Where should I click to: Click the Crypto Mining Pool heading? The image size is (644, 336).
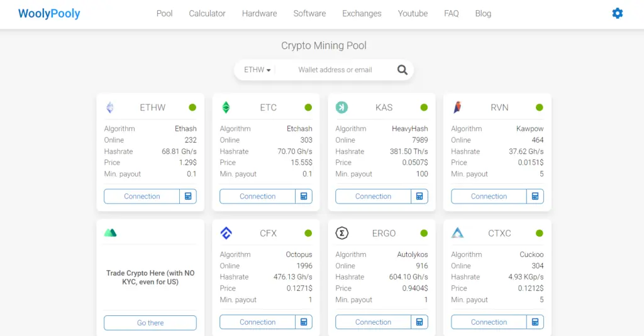click(324, 46)
